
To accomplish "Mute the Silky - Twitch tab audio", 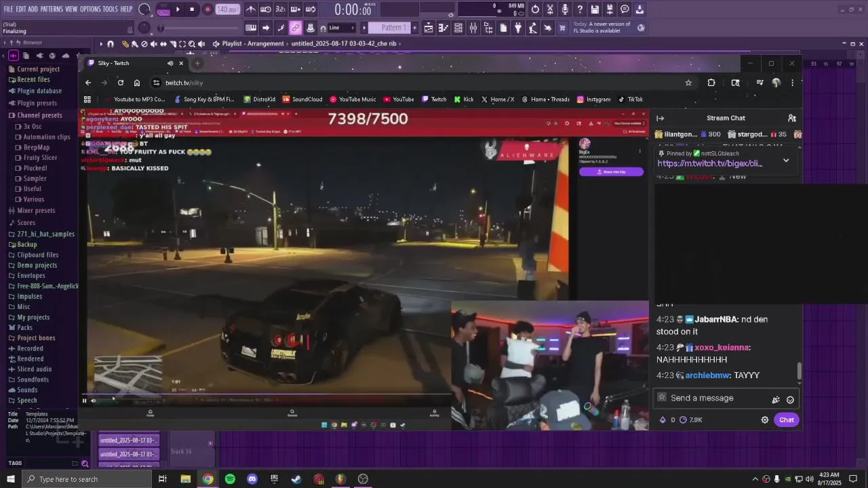I will [170, 63].
